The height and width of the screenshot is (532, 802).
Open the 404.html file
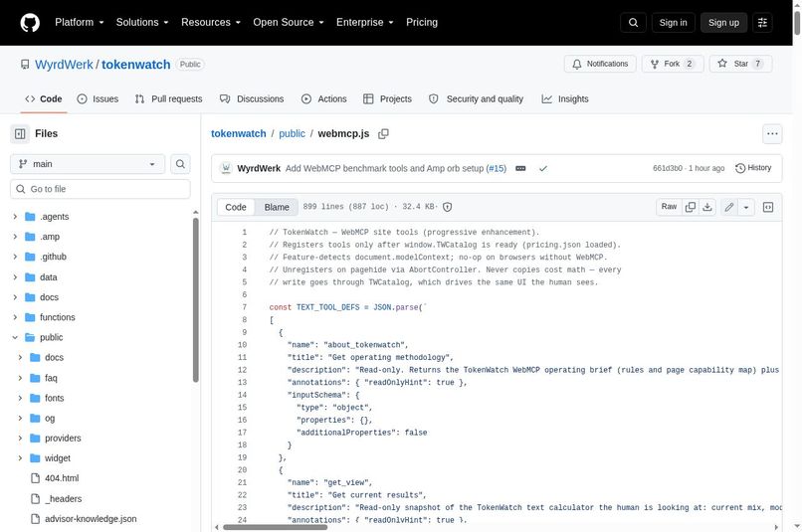pyautogui.click(x=62, y=478)
